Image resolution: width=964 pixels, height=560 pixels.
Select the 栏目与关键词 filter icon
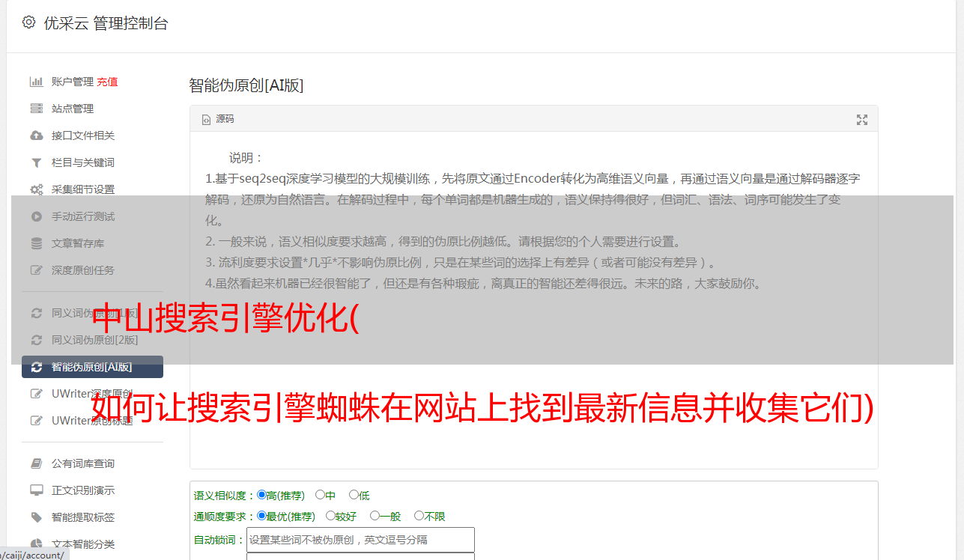[36, 162]
